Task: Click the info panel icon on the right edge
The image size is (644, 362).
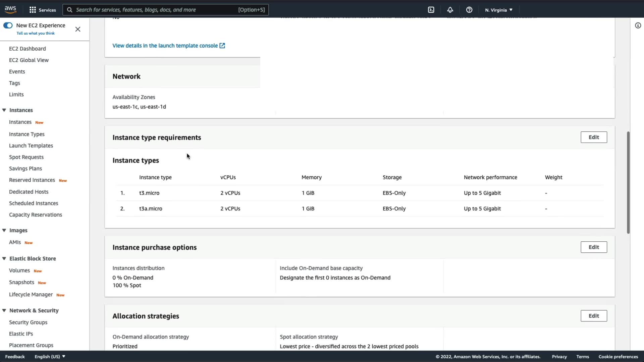Action: point(638,25)
